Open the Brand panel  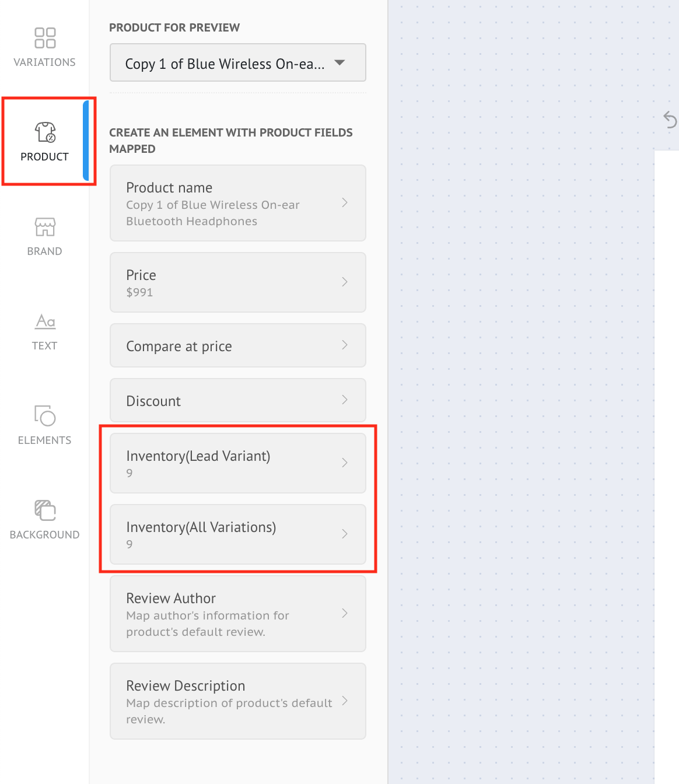pos(44,236)
